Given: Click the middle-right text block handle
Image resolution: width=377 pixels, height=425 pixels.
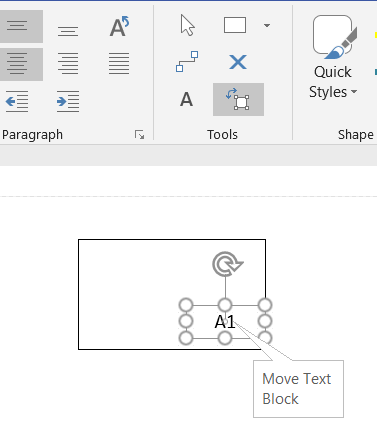Looking at the screenshot, I should point(265,321).
